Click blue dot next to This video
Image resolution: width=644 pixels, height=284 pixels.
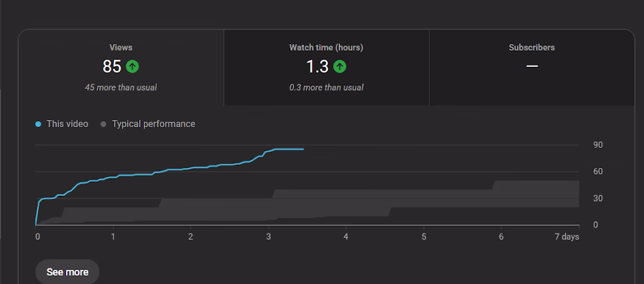38,124
